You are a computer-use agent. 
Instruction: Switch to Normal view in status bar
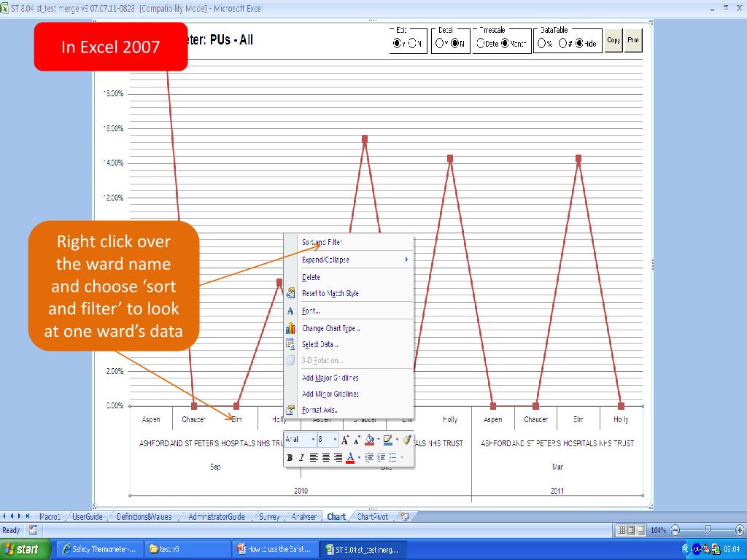click(x=622, y=530)
